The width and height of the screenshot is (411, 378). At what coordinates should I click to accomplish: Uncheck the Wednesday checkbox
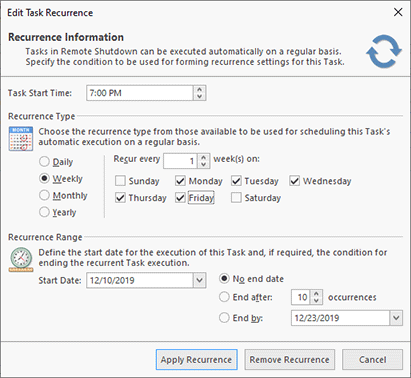[294, 181]
